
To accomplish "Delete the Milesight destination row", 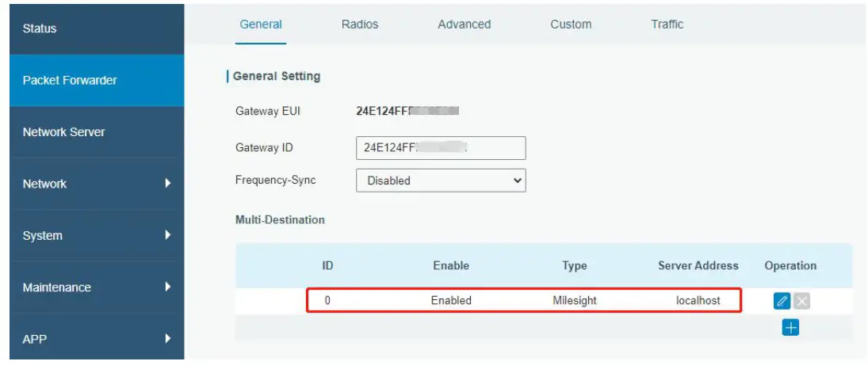I will tap(802, 301).
